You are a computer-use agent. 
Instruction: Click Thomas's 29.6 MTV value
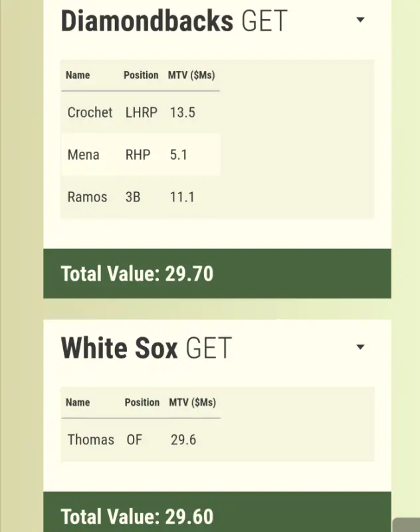pyautogui.click(x=183, y=440)
